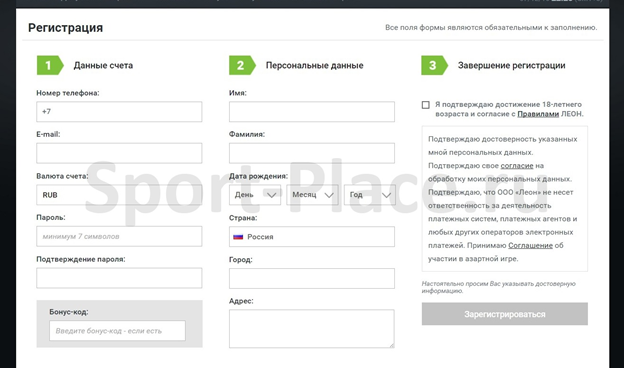Viewport: 624px width, 368px height.
Task: Click the Завершение регистрации section title
Action: point(511,65)
